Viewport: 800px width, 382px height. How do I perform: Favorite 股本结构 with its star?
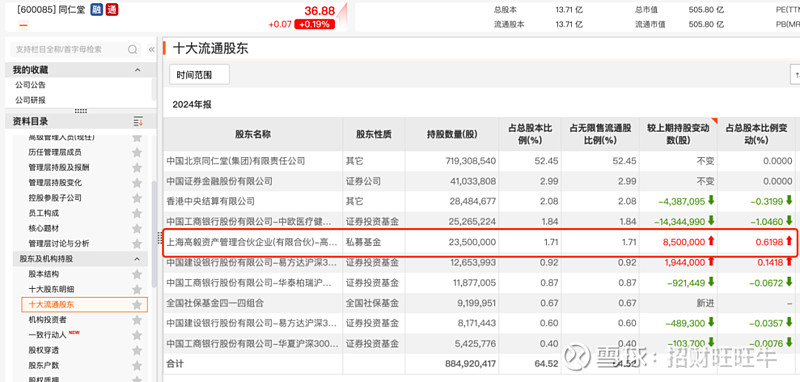pyautogui.click(x=137, y=274)
